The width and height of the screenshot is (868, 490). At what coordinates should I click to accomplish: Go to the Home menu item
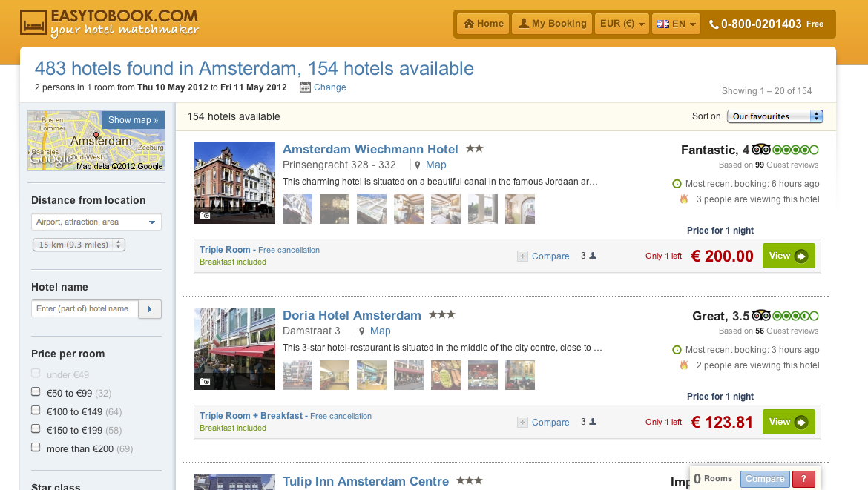[483, 24]
